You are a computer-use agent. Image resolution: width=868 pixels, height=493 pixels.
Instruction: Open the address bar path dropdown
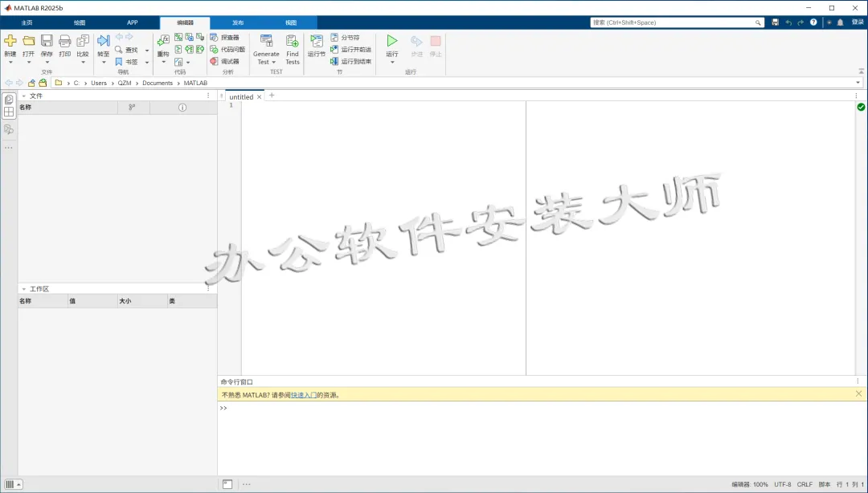(858, 83)
